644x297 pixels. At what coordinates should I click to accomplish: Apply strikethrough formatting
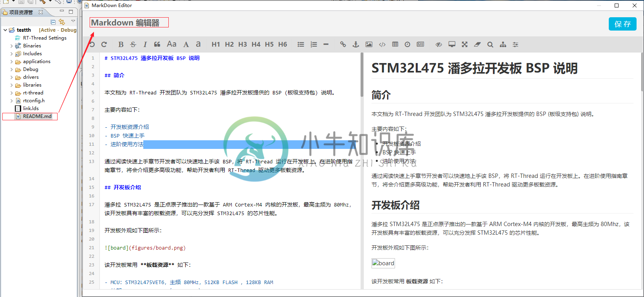click(x=133, y=44)
